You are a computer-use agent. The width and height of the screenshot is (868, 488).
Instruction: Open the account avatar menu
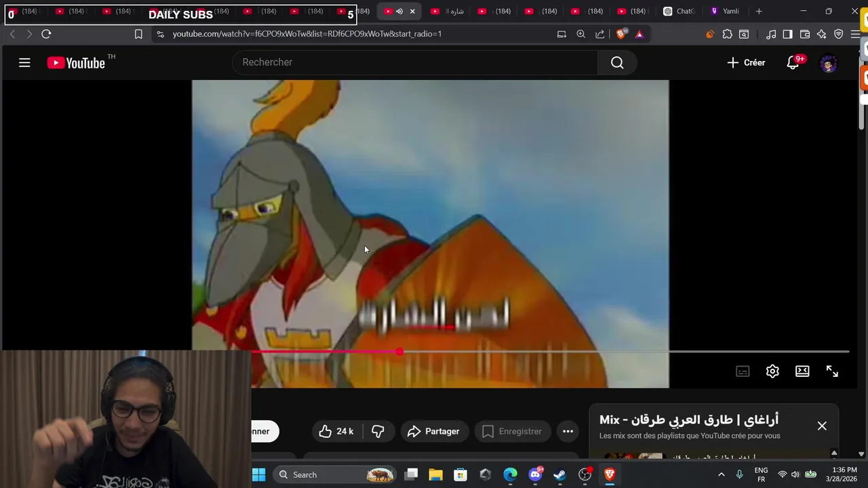click(x=828, y=63)
